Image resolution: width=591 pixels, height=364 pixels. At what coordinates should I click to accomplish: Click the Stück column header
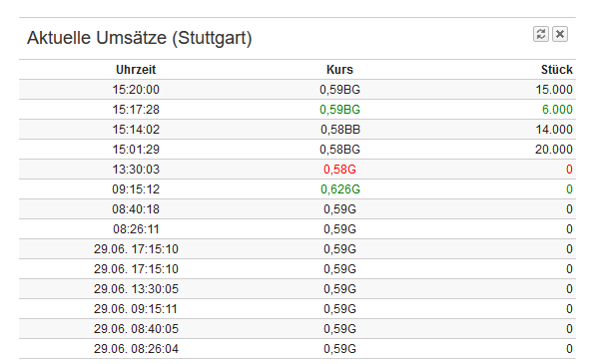557,70
